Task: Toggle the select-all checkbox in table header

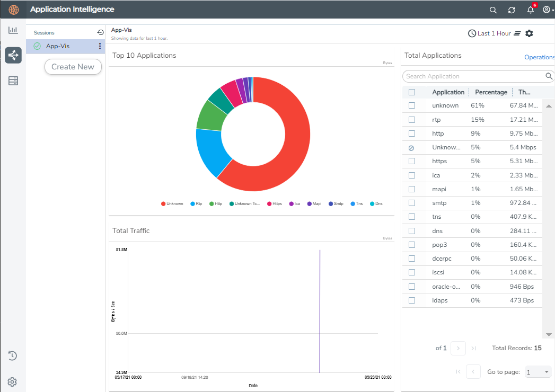Action: 412,92
